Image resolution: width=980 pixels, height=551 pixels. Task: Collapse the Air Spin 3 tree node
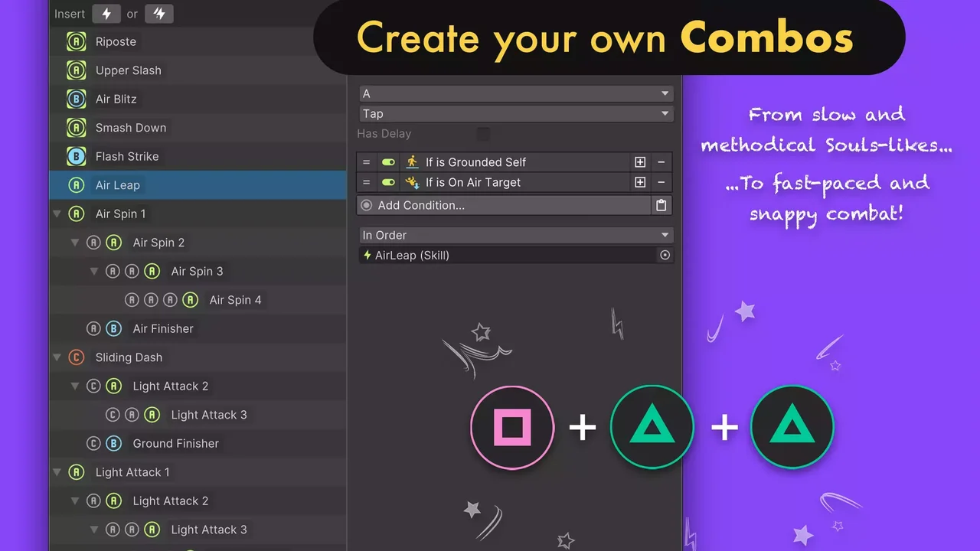pos(94,271)
